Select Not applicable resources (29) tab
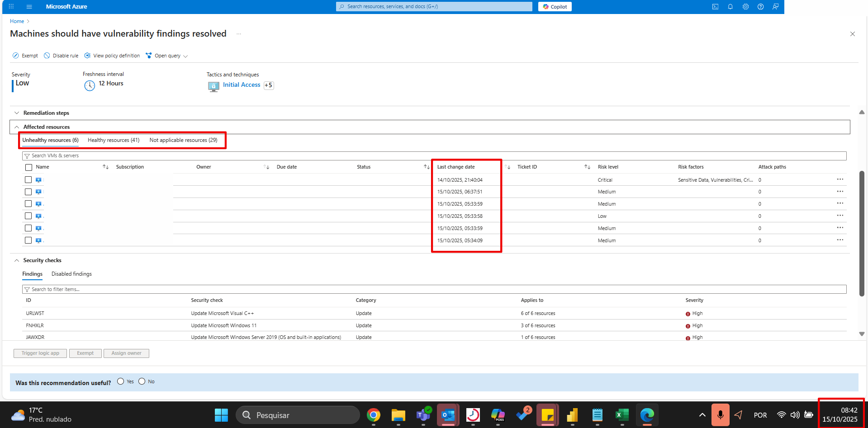868x428 pixels. click(183, 140)
